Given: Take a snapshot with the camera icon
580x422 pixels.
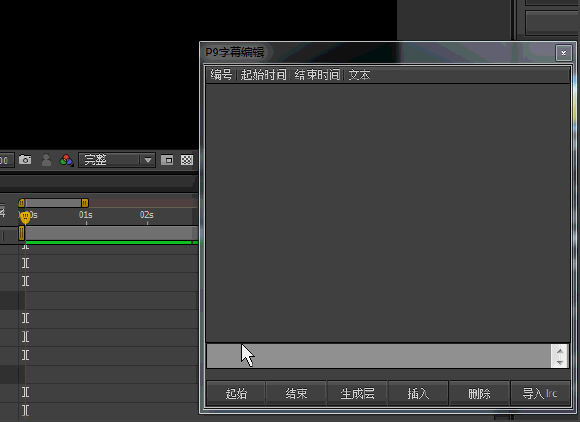Looking at the screenshot, I should 25,160.
